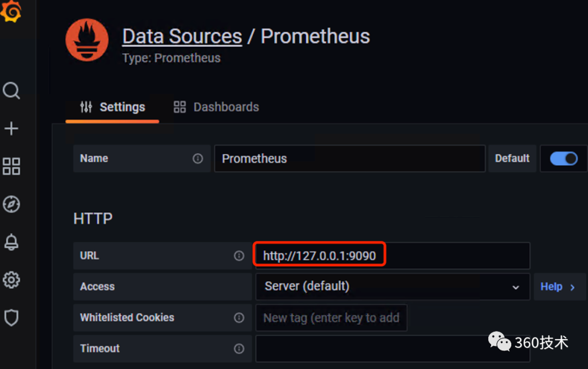Open the Alerting bell icon
588x369 pixels.
click(11, 242)
